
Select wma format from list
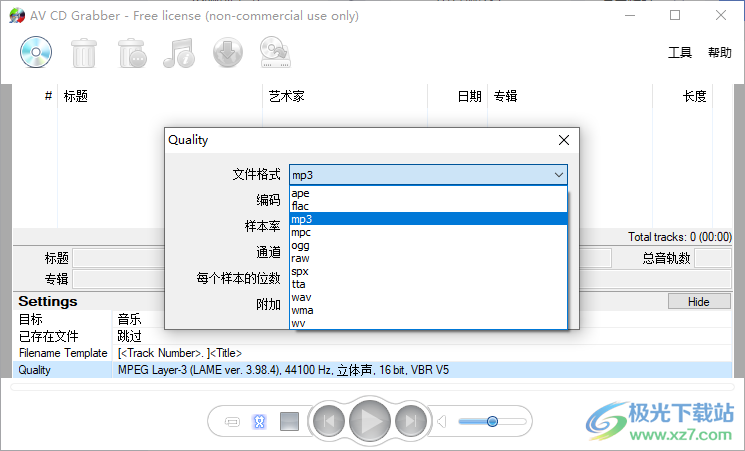click(428, 310)
